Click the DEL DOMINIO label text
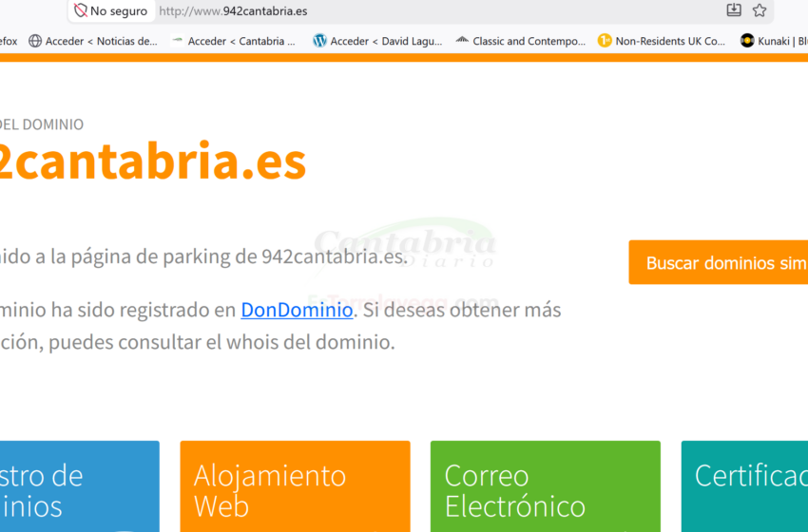The width and height of the screenshot is (808, 532). click(x=42, y=124)
